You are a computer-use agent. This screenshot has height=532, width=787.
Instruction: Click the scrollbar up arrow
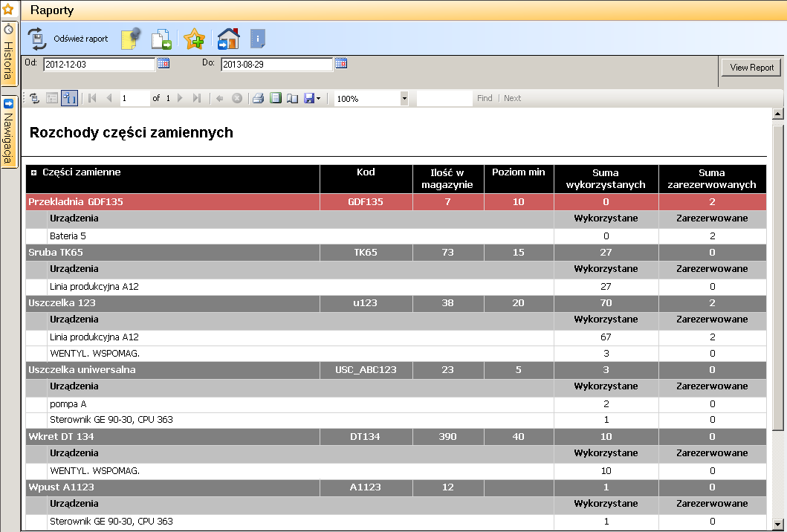(778, 114)
